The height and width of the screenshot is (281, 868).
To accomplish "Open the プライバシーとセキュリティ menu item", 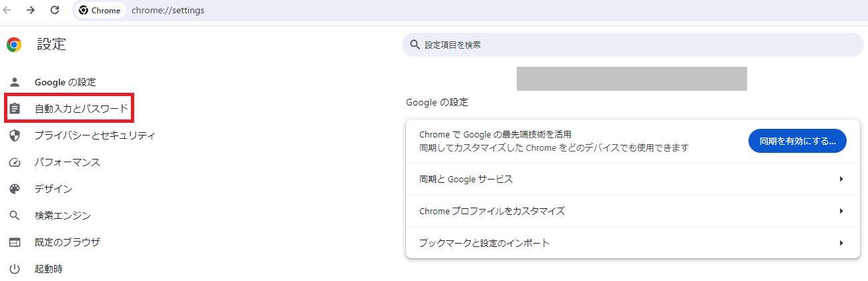I will [95, 135].
